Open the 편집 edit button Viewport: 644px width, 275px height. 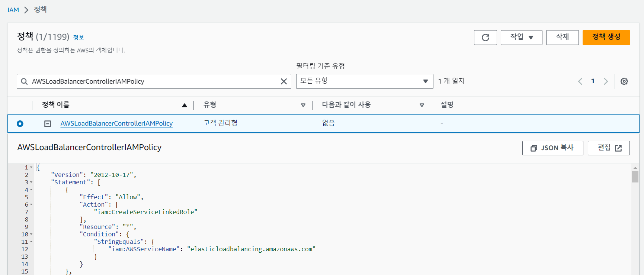click(x=609, y=148)
